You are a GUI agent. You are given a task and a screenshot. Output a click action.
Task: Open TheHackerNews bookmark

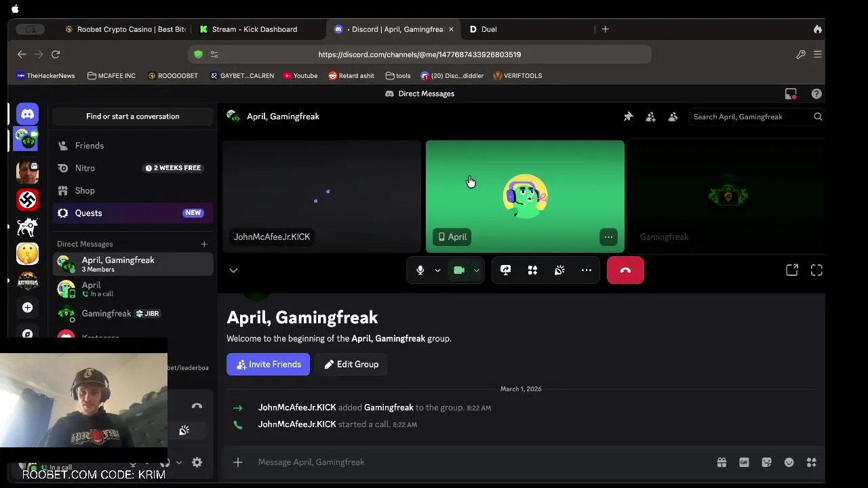46,76
